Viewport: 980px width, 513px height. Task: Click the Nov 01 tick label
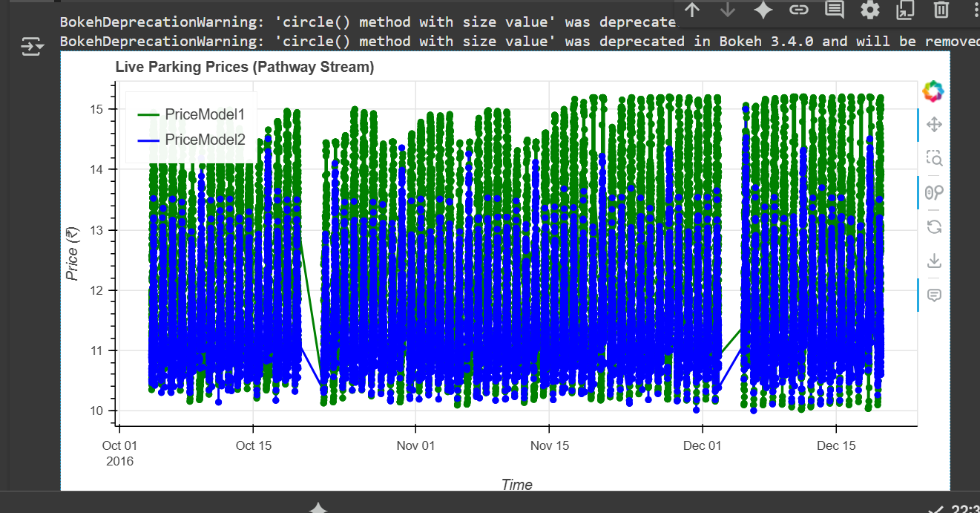[415, 445]
